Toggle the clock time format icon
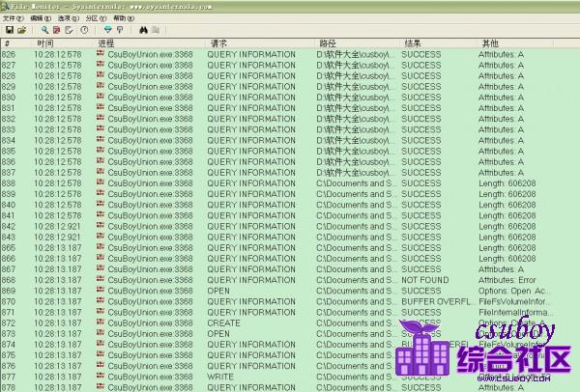 click(x=85, y=30)
